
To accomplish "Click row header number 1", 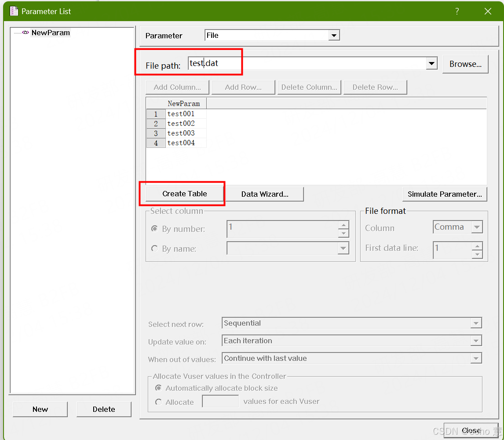I will [156, 114].
